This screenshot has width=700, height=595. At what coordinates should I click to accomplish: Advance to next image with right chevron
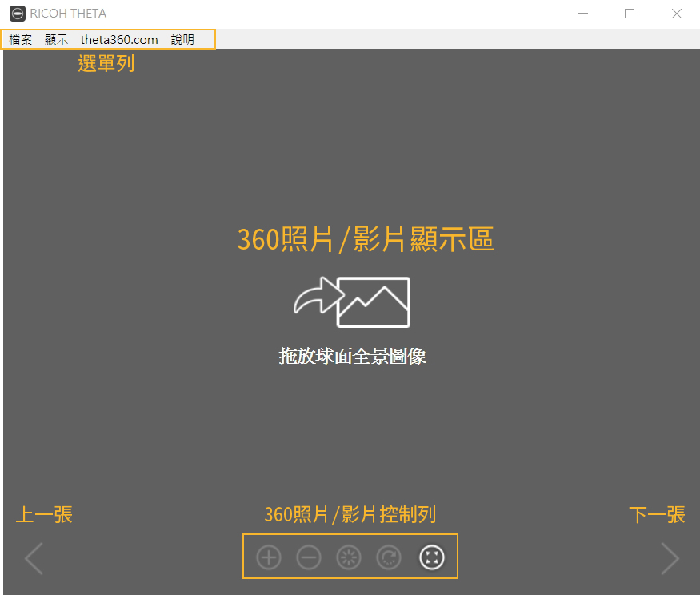670,558
